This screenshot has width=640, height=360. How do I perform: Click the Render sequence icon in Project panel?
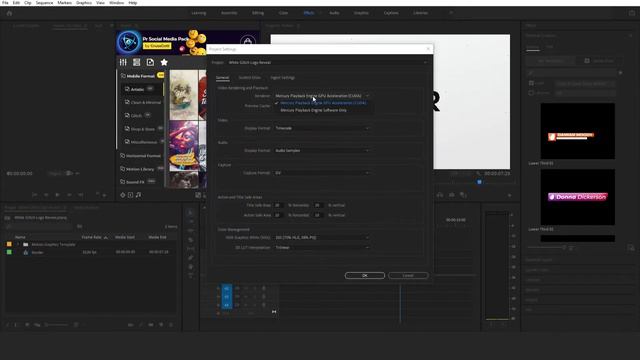coord(26,252)
